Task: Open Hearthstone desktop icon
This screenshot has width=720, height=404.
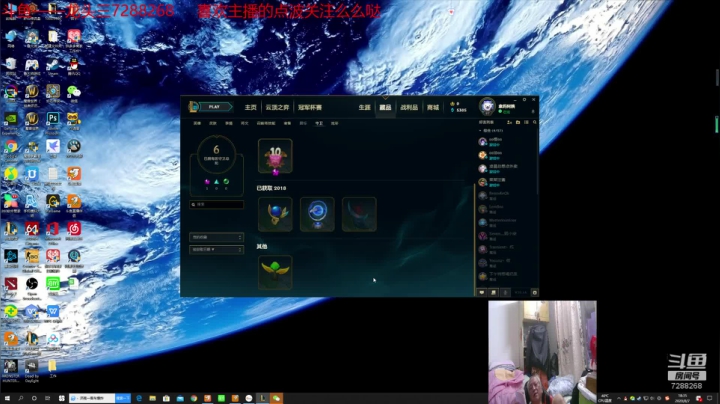Action: pyautogui.click(x=52, y=94)
